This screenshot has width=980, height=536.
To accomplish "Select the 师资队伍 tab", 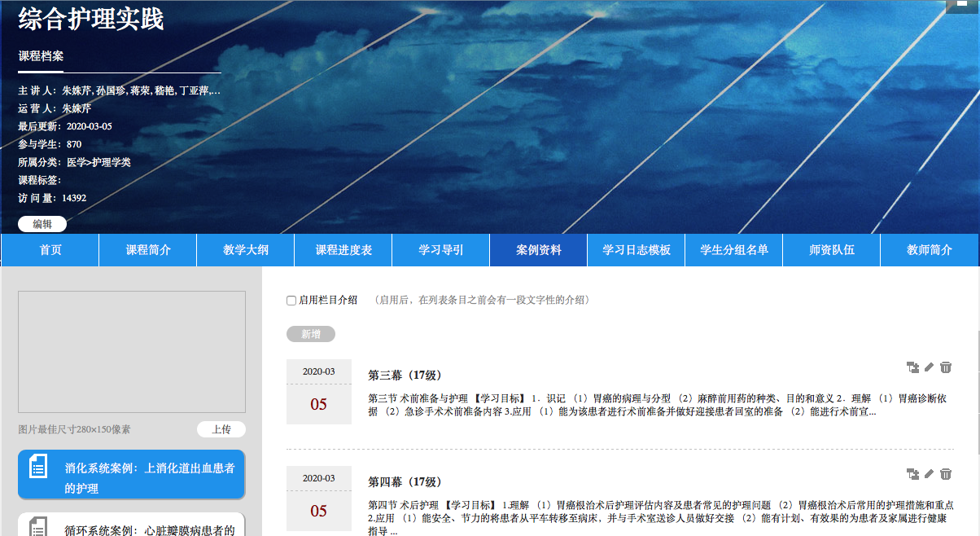I will click(831, 250).
